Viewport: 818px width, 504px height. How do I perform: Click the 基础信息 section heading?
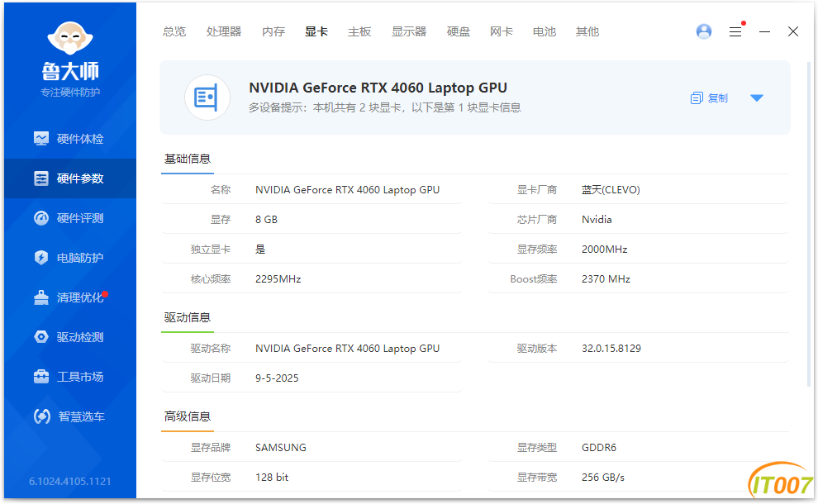coord(188,159)
